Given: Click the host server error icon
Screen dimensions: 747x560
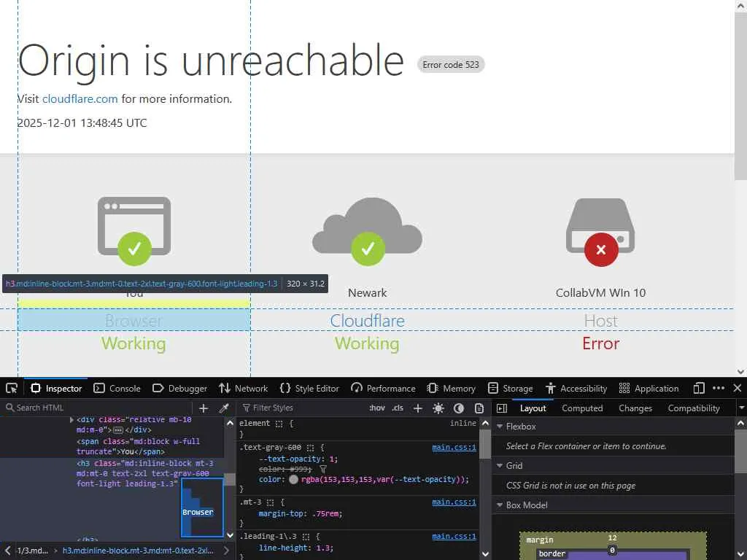Looking at the screenshot, I should click(601, 232).
